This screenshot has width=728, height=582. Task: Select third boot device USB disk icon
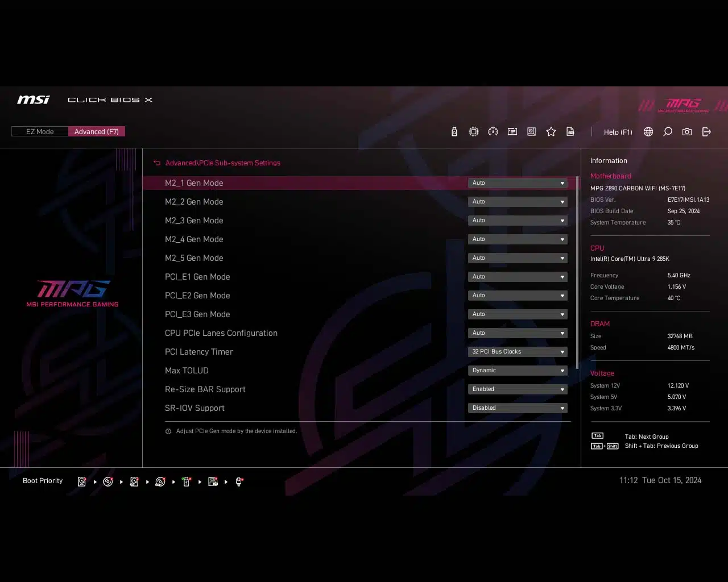134,481
